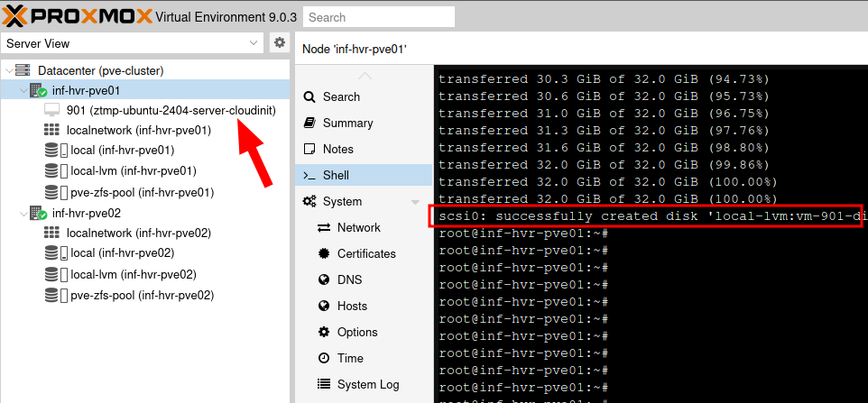Open the tree view settings gear

pos(280,42)
